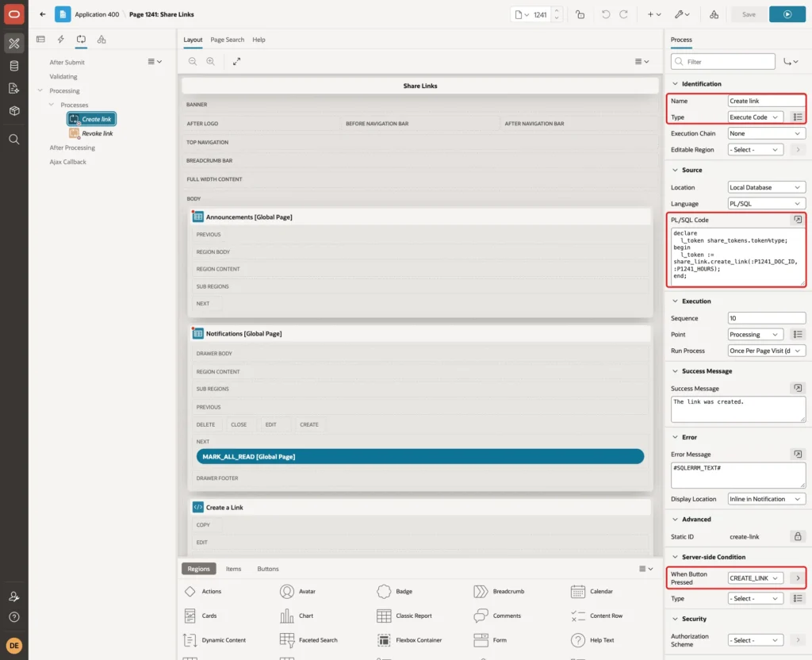Collapse the Processing tree node

pyautogui.click(x=40, y=90)
